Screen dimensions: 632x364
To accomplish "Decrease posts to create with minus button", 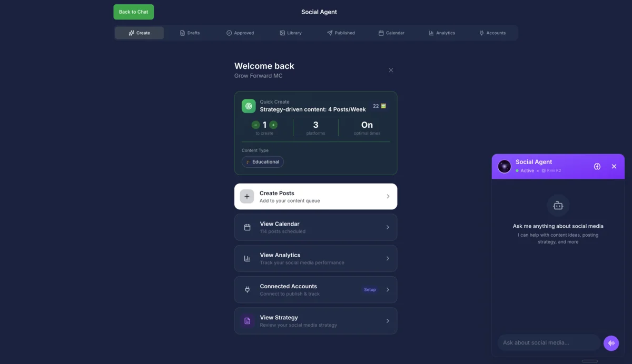I will [x=255, y=125].
